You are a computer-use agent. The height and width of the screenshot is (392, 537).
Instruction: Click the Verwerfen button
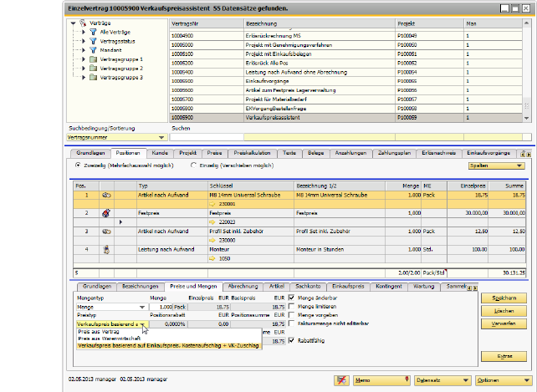pyautogui.click(x=504, y=323)
